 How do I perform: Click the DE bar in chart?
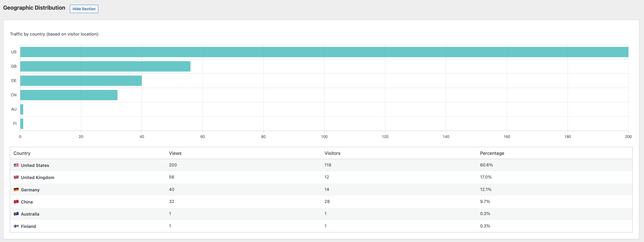tap(81, 81)
